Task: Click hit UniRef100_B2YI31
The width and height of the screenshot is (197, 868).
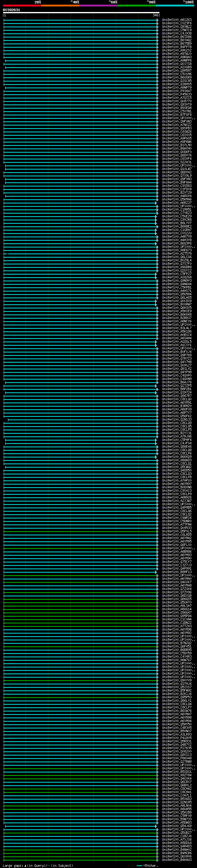Action: coord(177,433)
